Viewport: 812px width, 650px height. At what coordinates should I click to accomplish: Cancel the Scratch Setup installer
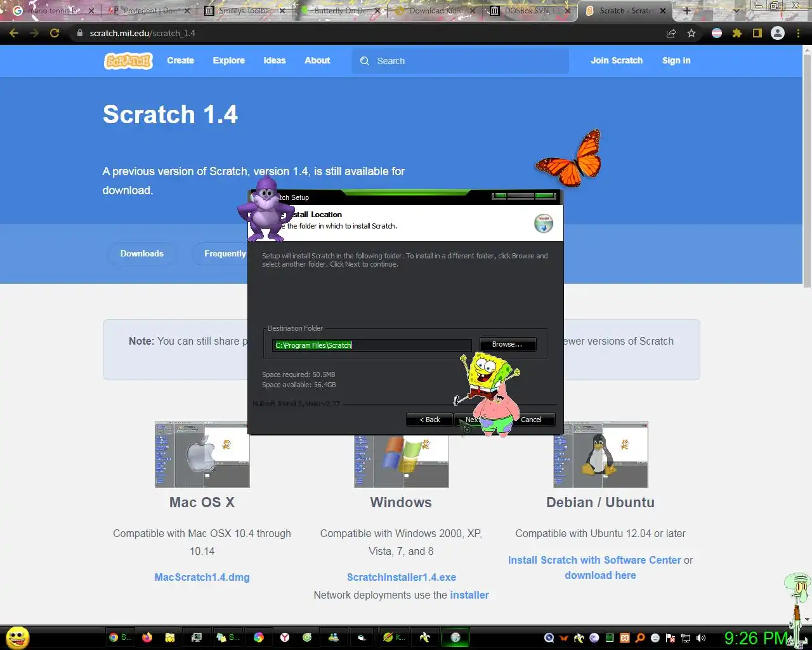(x=532, y=420)
